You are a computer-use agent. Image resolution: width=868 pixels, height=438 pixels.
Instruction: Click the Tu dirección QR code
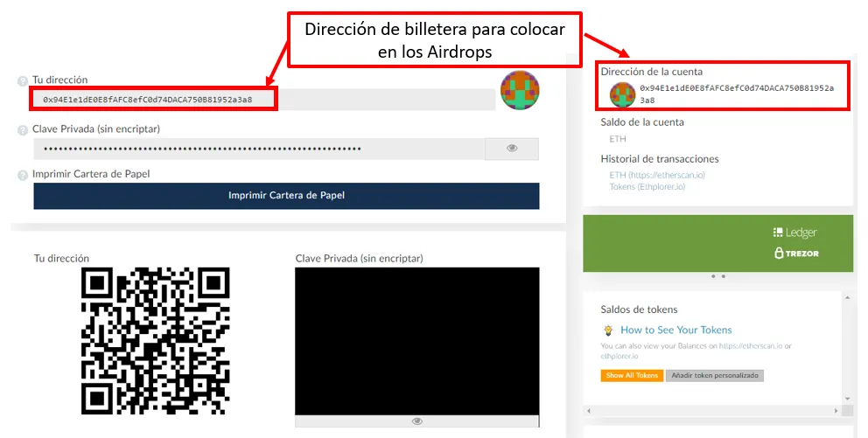(156, 341)
